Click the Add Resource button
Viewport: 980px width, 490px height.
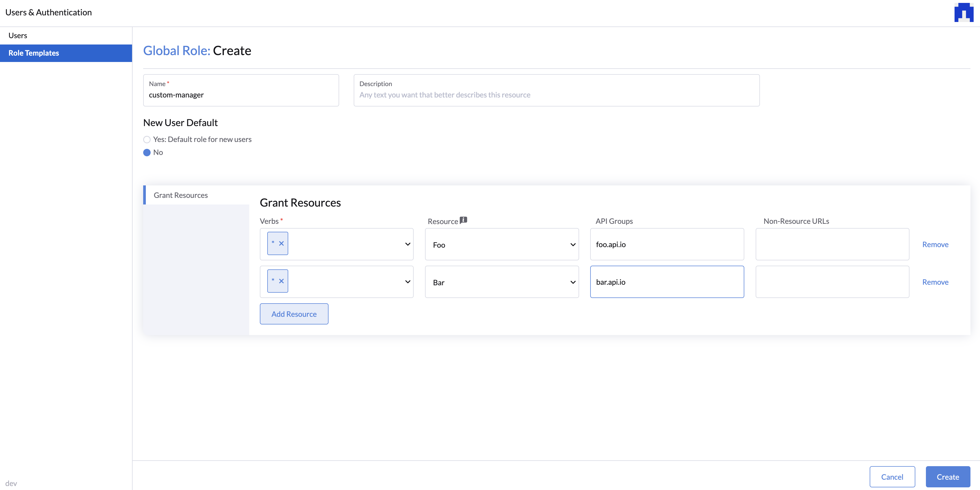(x=294, y=314)
